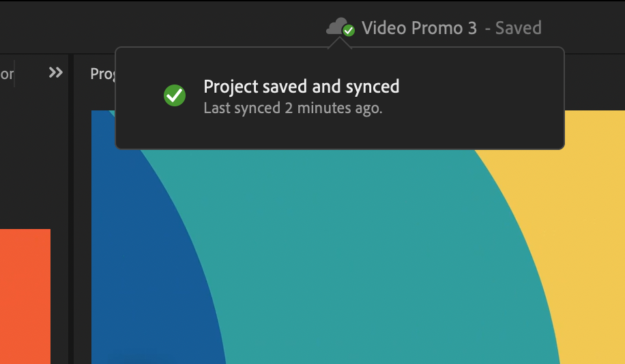
Task: Click the empty title bar left of the cloud
Action: point(160,27)
